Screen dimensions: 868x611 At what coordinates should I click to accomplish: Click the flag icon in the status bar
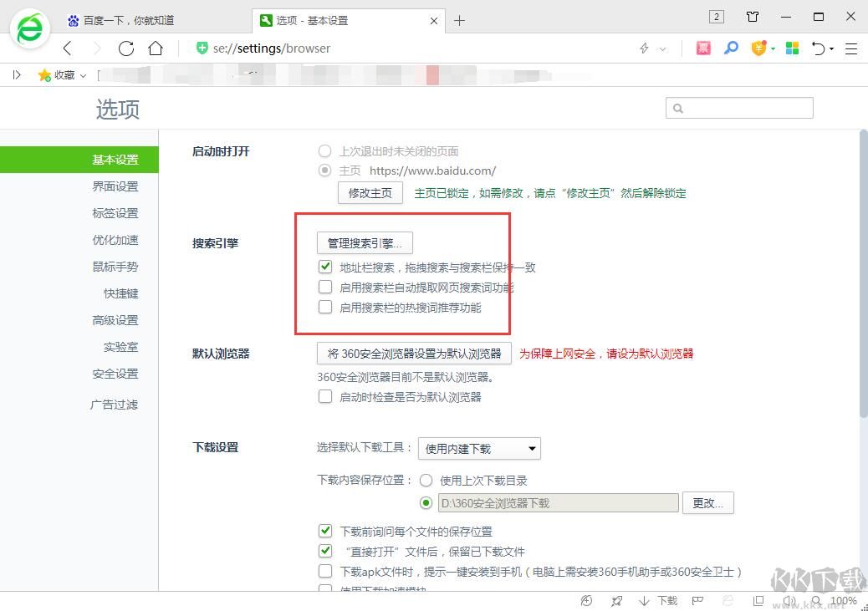[697, 600]
